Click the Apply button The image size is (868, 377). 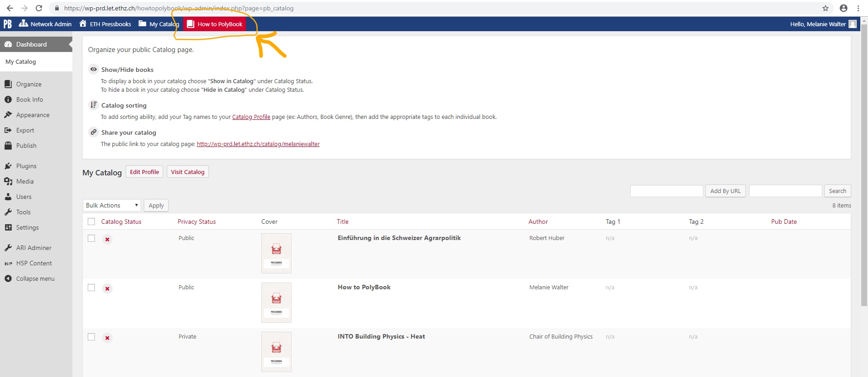tap(156, 205)
